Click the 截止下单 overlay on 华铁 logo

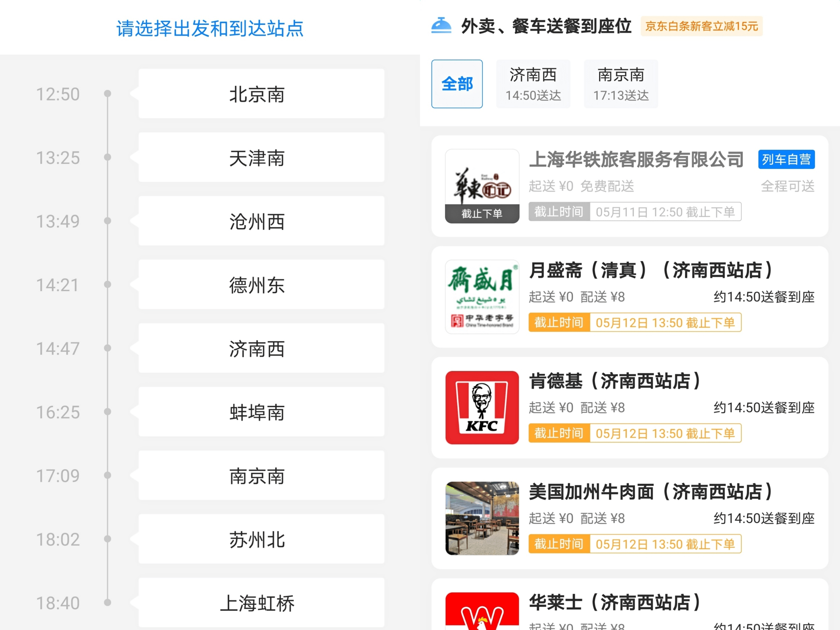(x=482, y=214)
